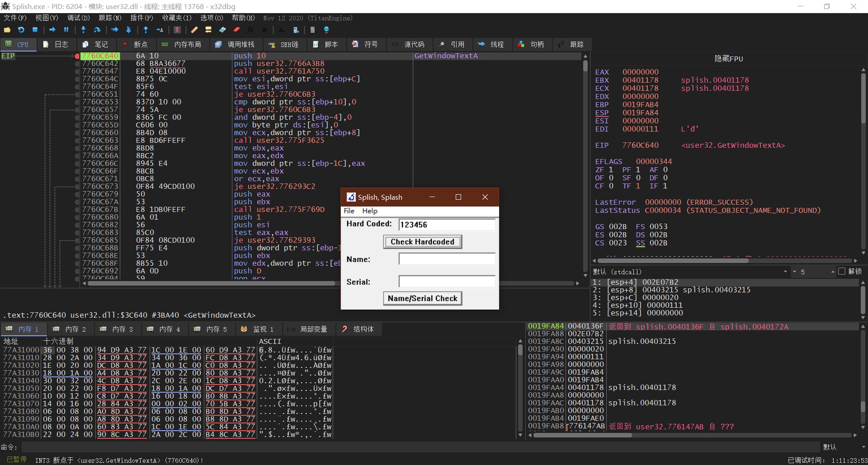Enable the 解锁 checkbox in arguments panel
Image resolution: width=868 pixels, height=465 pixels.
[841, 272]
